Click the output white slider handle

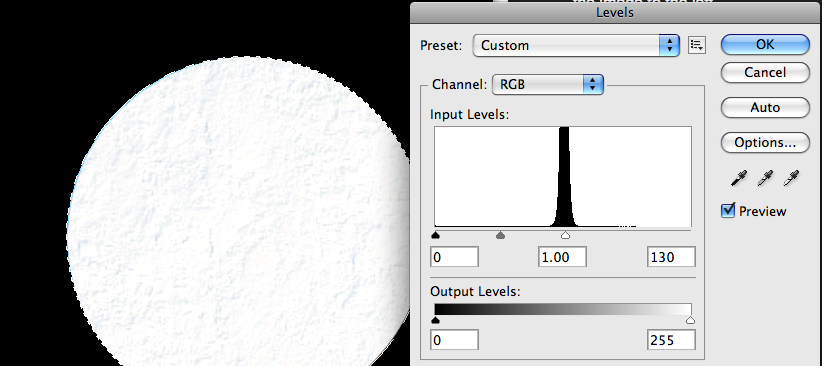[690, 320]
